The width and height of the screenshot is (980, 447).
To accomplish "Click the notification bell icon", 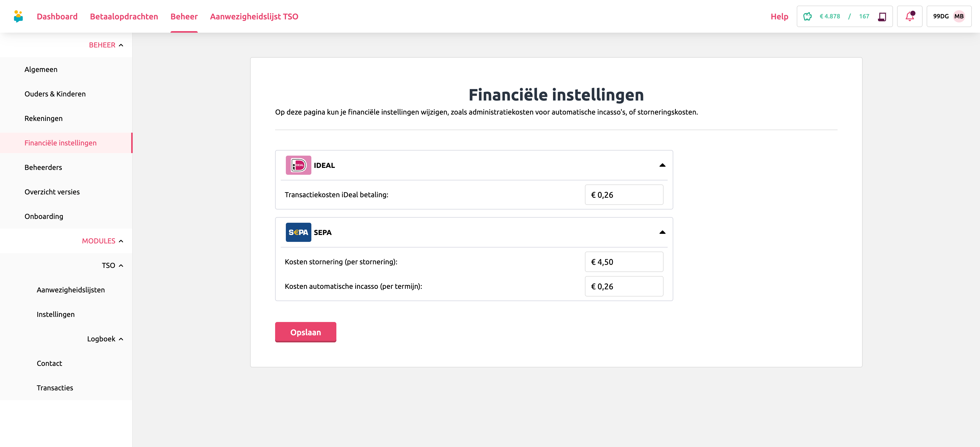I will pos(909,16).
